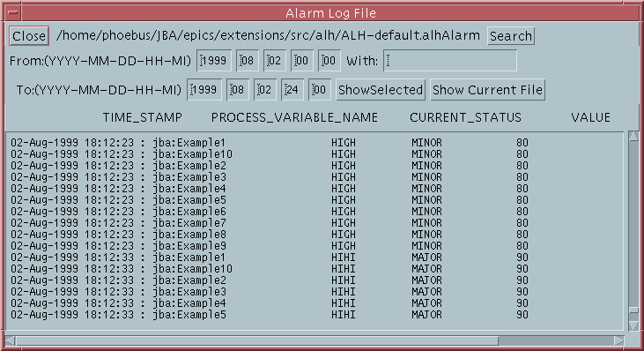Click the horizontal scrollbar right arrow
Viewport: 644px width, 351px height.
point(619,340)
